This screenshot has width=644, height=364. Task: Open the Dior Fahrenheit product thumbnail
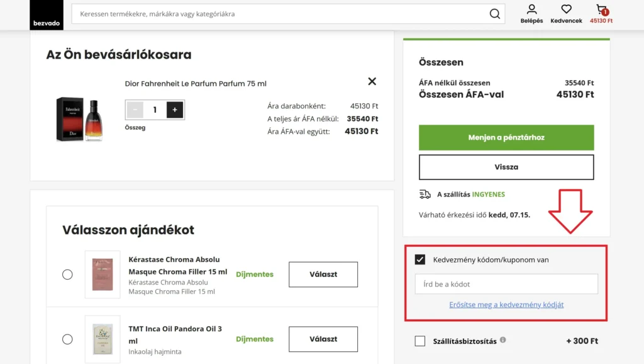click(x=80, y=119)
